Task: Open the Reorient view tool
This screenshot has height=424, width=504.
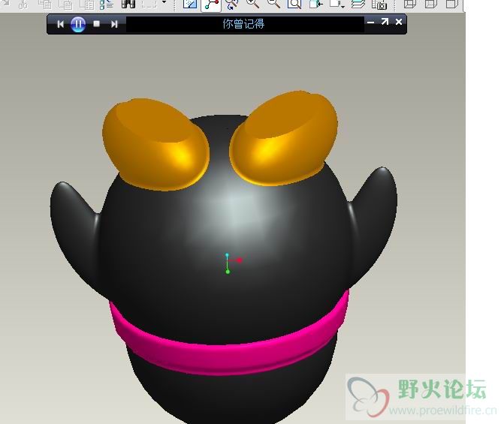Action: (315, 5)
